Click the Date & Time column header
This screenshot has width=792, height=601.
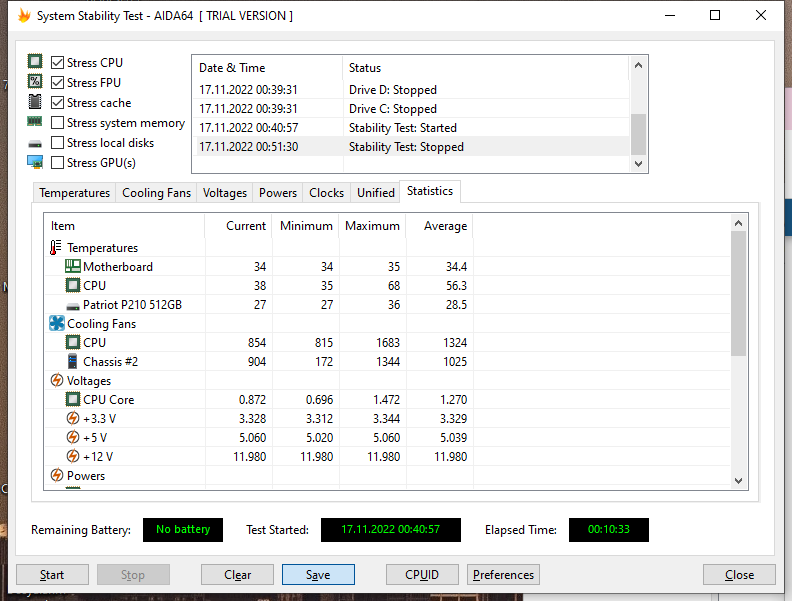pos(267,68)
